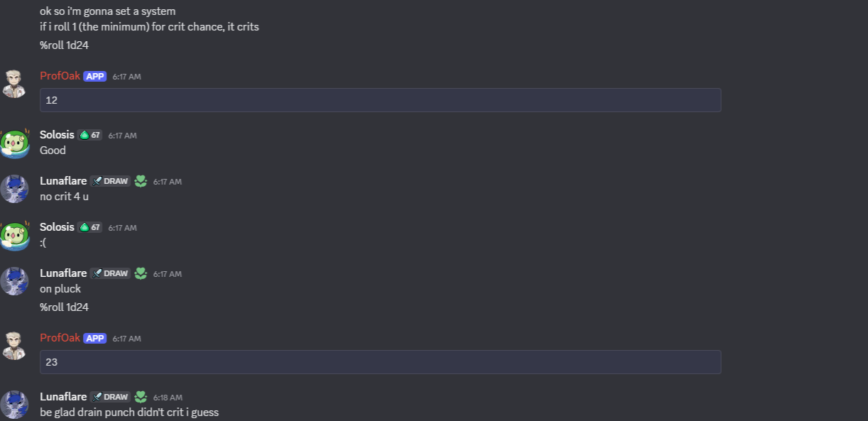Click Solosis's avatar next to the "Good" message
This screenshot has width=868, height=421.
(x=14, y=142)
